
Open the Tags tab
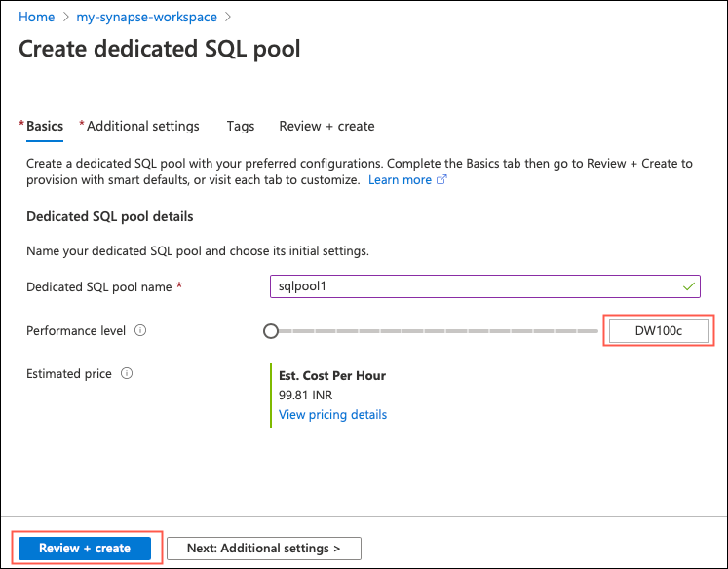pyautogui.click(x=241, y=127)
